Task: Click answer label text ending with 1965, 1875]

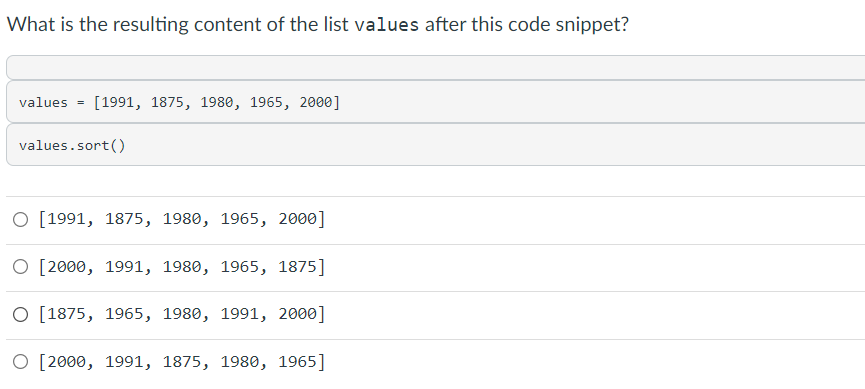Action: (x=182, y=267)
